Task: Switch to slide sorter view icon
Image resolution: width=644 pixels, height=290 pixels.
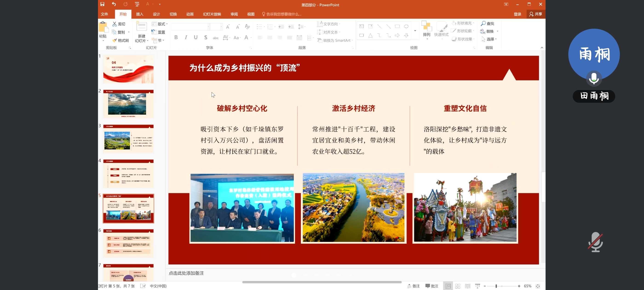Action: pos(457,286)
